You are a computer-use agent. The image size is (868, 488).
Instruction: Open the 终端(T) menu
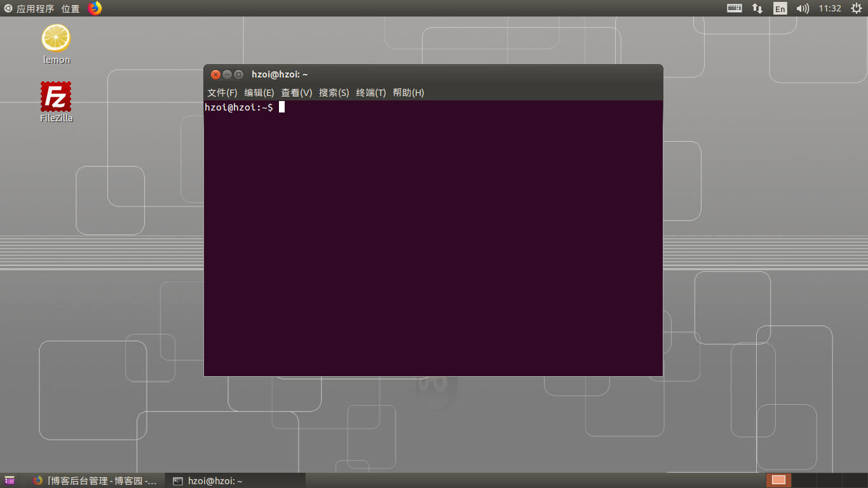pos(371,93)
